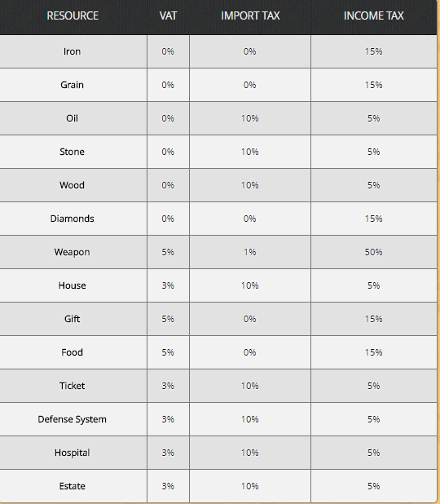The image size is (440, 504).
Task: Click the Defense System resource name
Action: pos(72,419)
